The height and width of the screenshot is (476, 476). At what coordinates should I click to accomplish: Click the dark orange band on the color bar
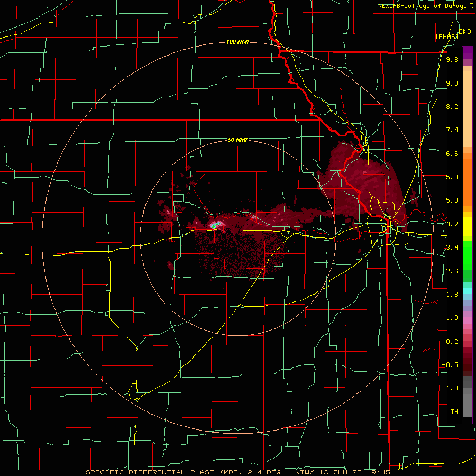467,183
